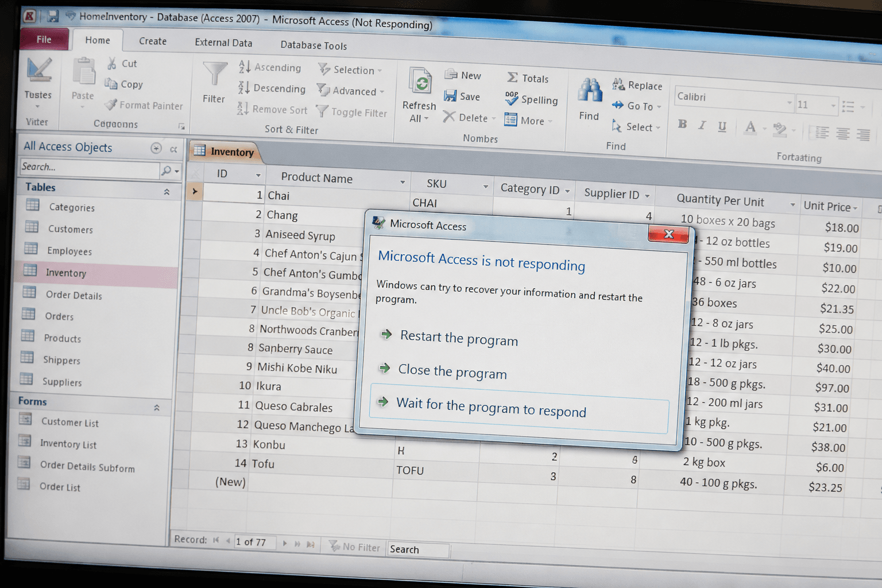Click the Copy icon in the ribbon
882x588 pixels.
[x=111, y=84]
